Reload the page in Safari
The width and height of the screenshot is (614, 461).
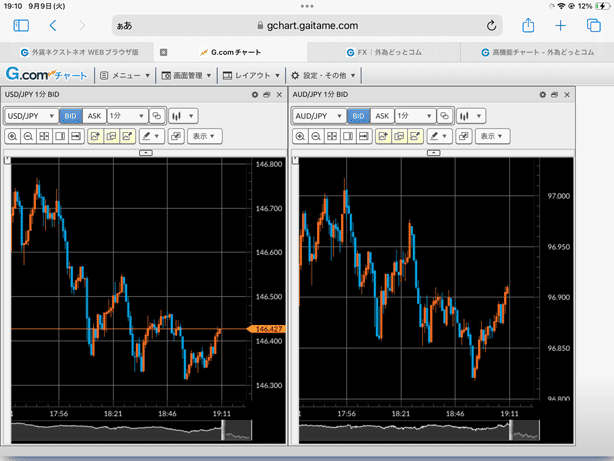point(492,26)
